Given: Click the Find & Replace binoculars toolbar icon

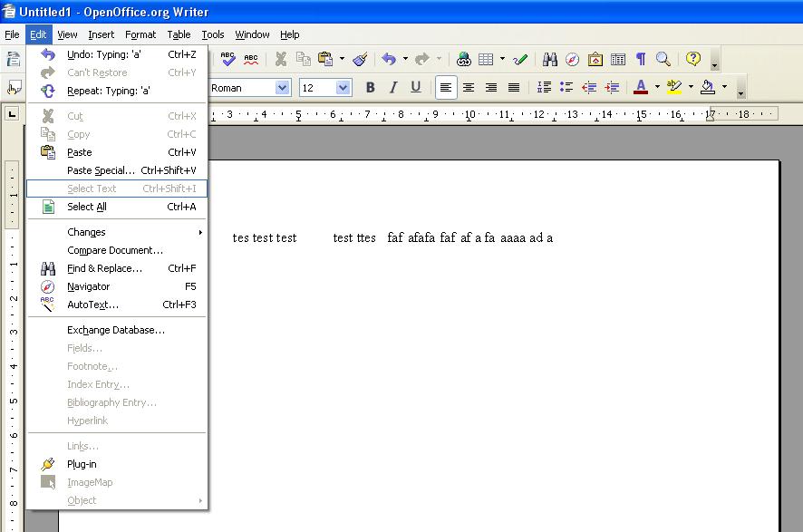Looking at the screenshot, I should [x=549, y=60].
